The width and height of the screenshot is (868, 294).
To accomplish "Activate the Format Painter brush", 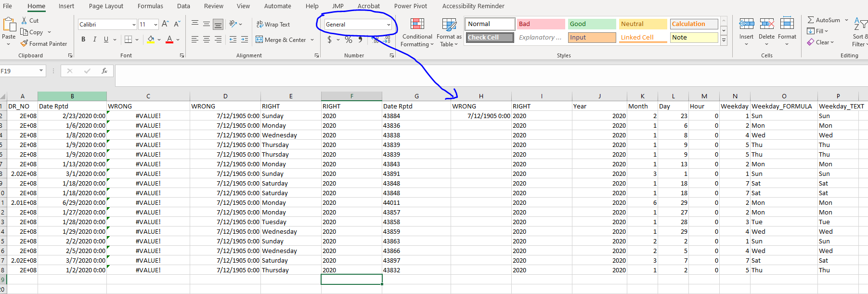I will point(44,43).
